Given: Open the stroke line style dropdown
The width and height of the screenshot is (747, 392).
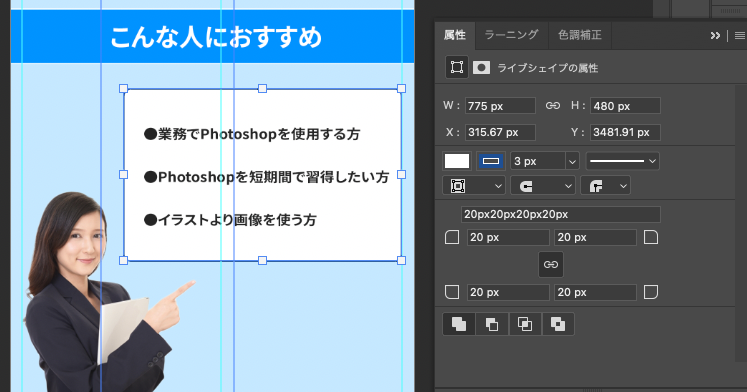Looking at the screenshot, I should (622, 161).
